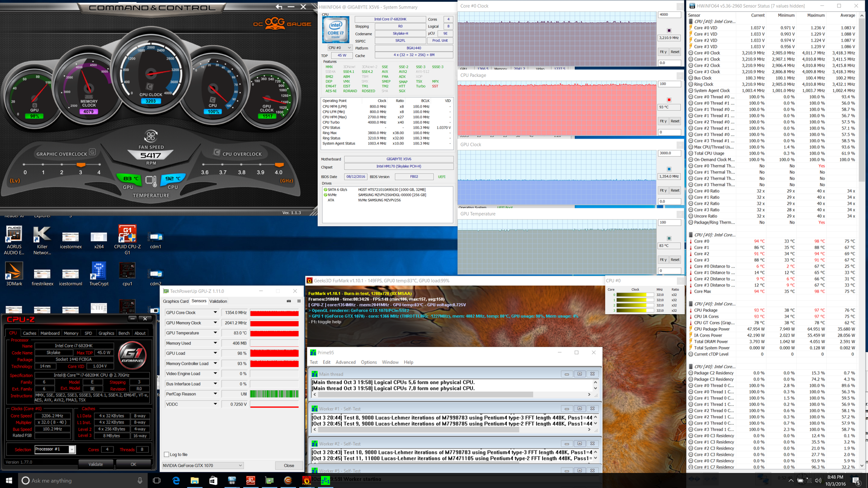This screenshot has height=488, width=868.
Task: Switch to Mainboard tab in CPU-Z
Action: [50, 333]
